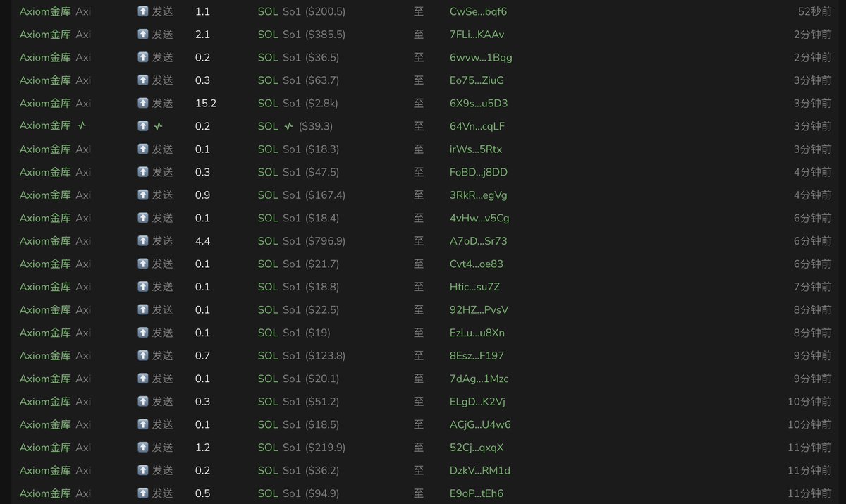Click the send arrow icon in the 52Cj...qxqX row
Viewport: 846px width, 504px height.
pos(143,448)
